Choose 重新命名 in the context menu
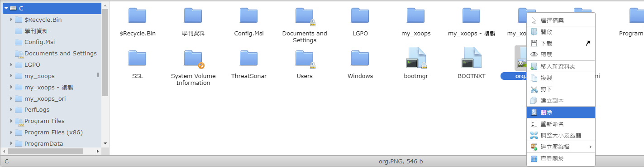This screenshot has width=644, height=167. 561,124
